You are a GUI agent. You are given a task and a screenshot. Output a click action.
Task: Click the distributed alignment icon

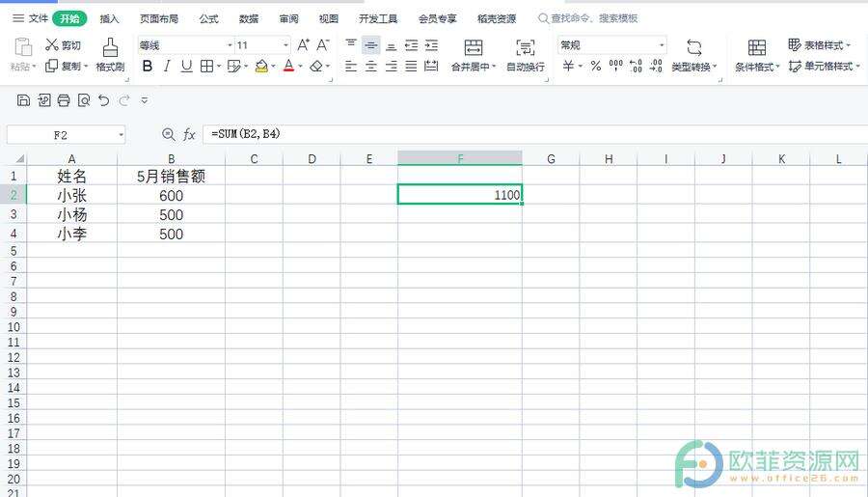pyautogui.click(x=431, y=67)
